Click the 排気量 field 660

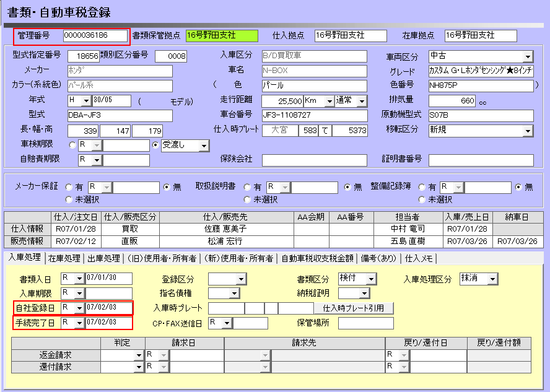[452, 101]
